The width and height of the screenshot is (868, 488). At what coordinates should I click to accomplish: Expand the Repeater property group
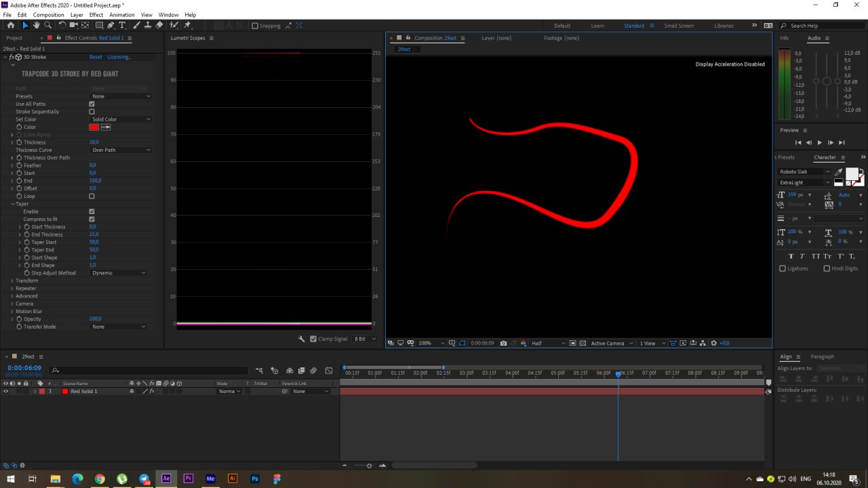click(12, 289)
